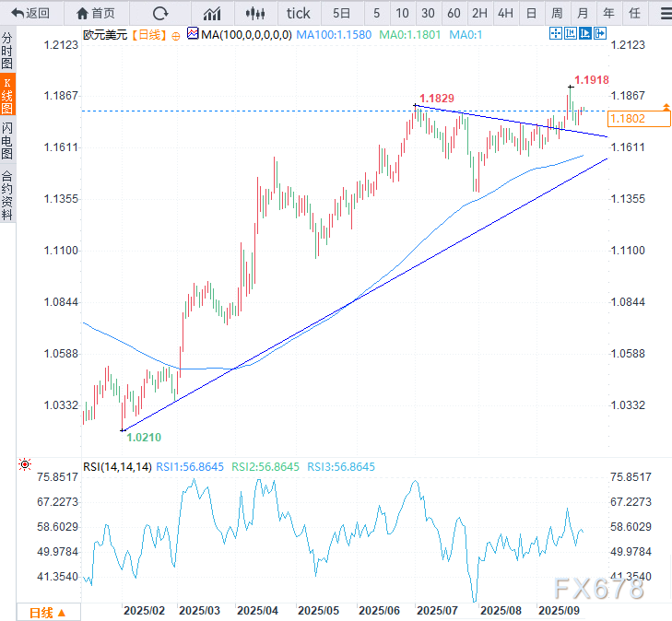Select the candlestick chart type icon
The height and width of the screenshot is (621, 672).
256,13
